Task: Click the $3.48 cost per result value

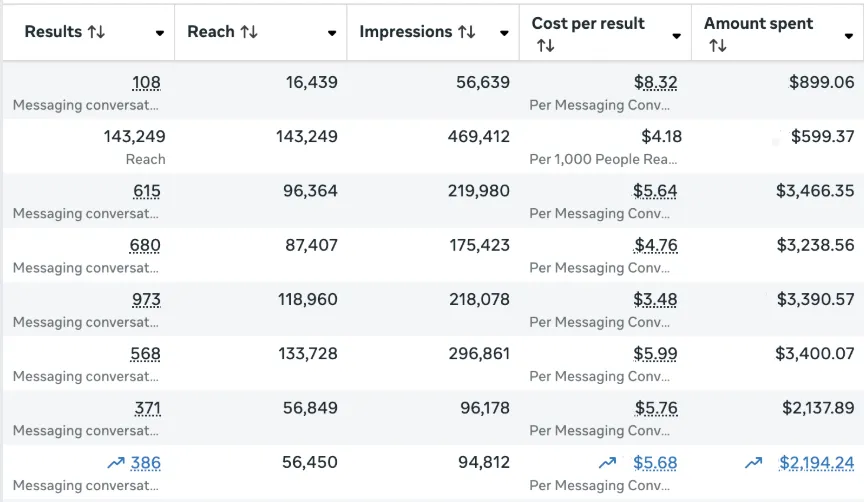Action: tap(655, 300)
